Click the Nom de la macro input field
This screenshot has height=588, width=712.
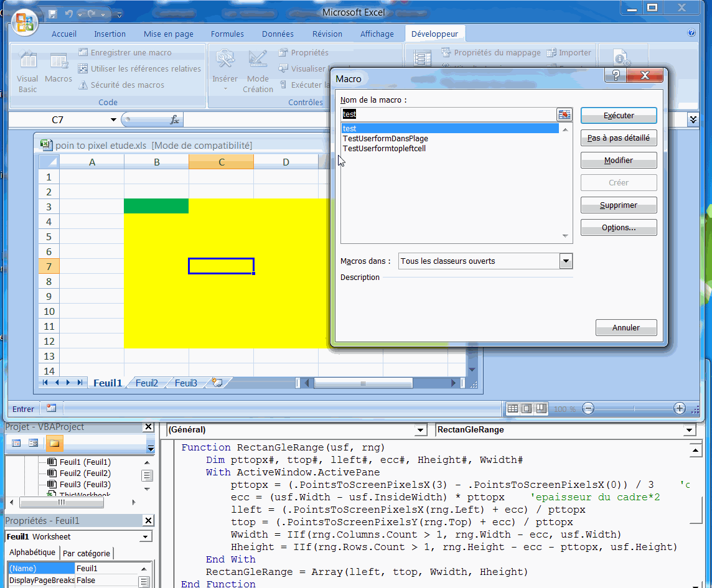[x=449, y=114]
